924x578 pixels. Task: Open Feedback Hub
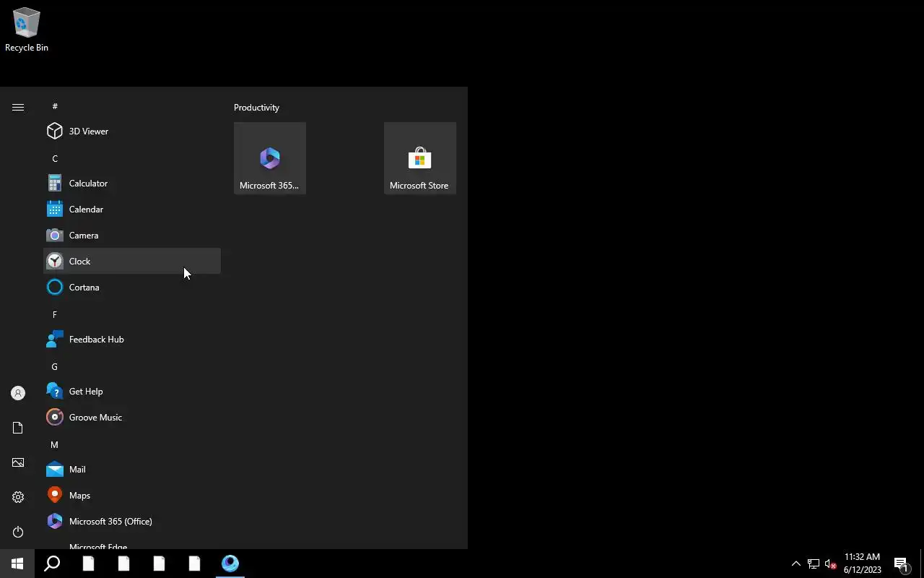pos(132,339)
